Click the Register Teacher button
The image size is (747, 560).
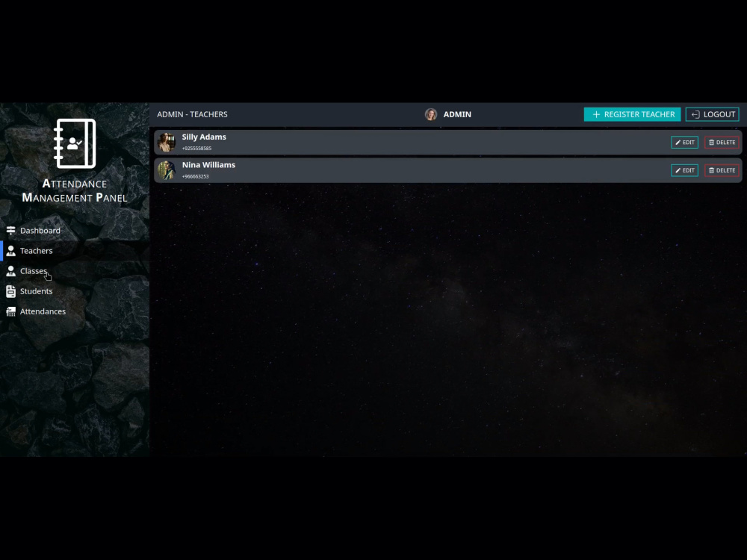(632, 114)
